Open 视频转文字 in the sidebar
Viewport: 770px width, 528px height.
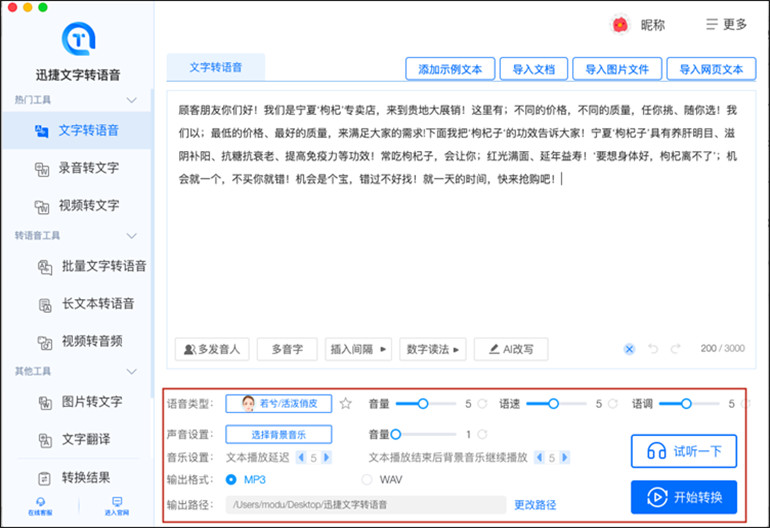point(76,205)
